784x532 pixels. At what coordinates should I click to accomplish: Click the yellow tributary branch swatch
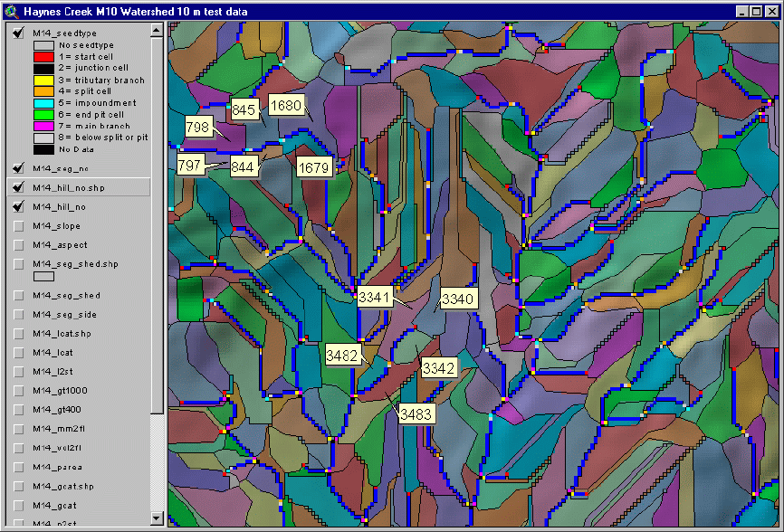click(43, 80)
